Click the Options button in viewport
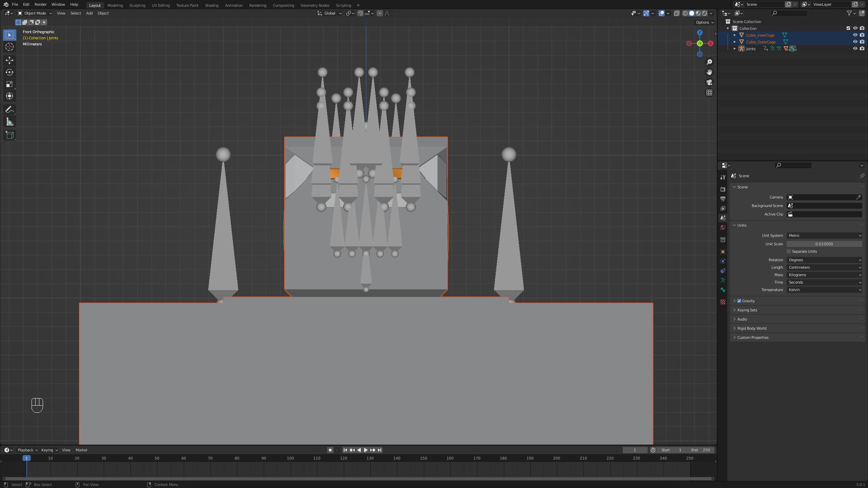Image resolution: width=868 pixels, height=488 pixels. click(705, 22)
